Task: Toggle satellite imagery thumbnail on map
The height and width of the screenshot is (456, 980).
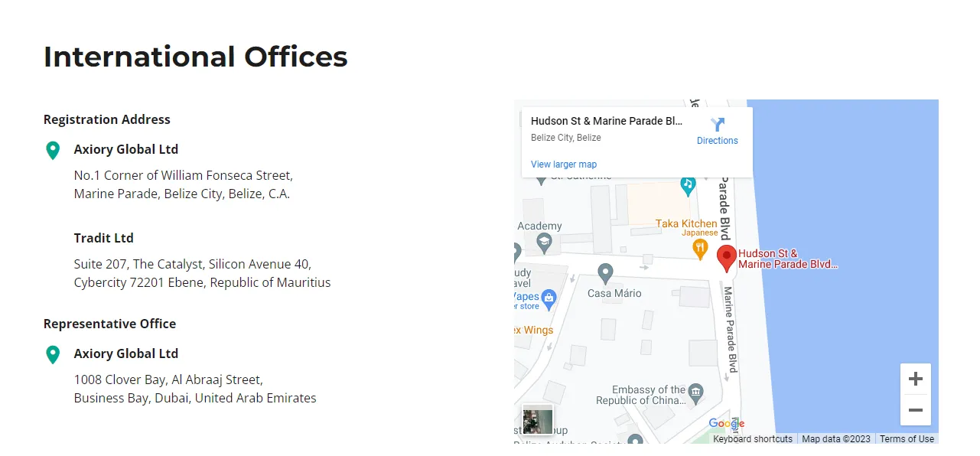Action: tap(537, 420)
